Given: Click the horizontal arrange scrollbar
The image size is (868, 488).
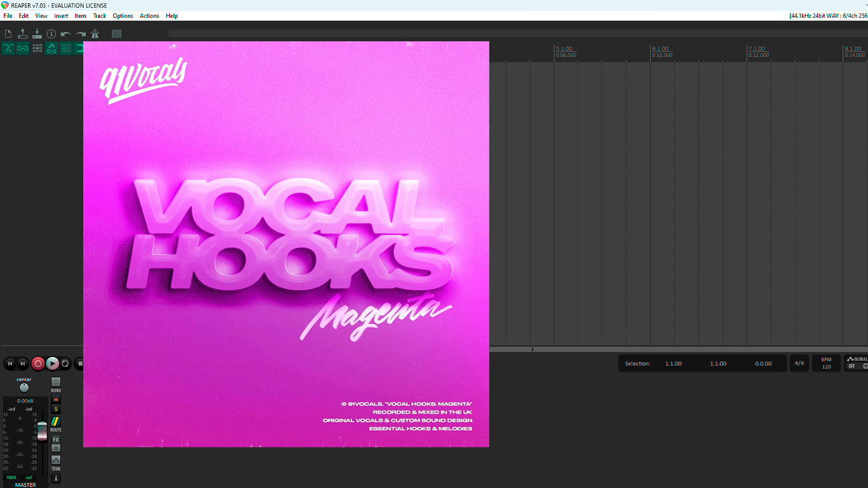Looking at the screenshot, I should (679, 349).
